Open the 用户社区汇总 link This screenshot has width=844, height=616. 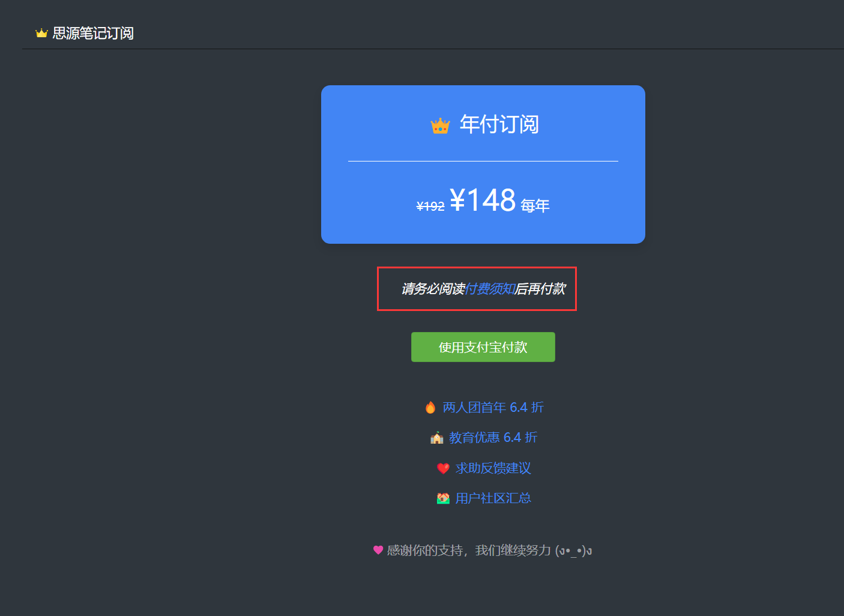(x=493, y=498)
